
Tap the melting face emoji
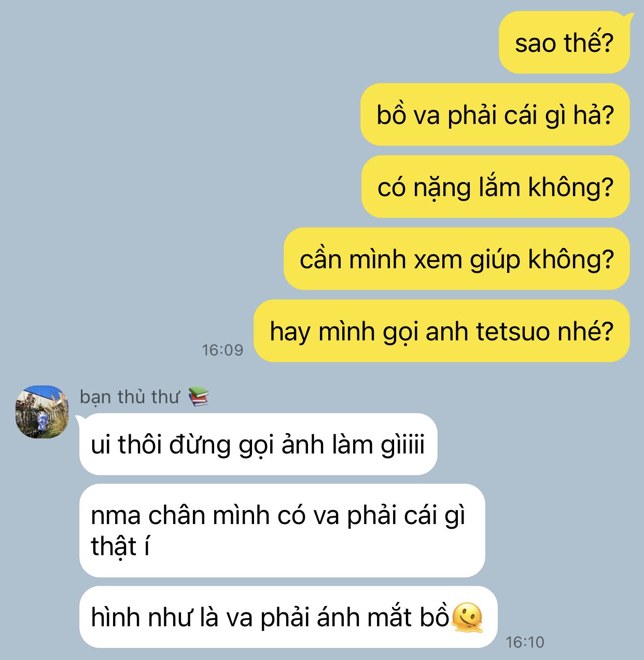point(467,617)
